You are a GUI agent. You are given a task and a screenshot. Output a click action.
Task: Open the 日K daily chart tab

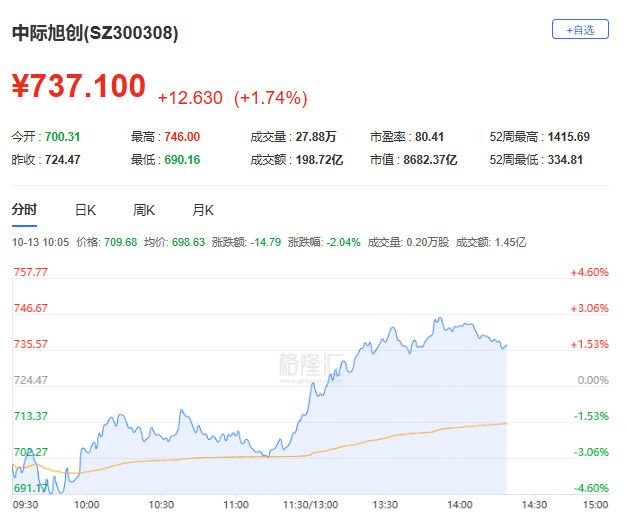tap(85, 210)
